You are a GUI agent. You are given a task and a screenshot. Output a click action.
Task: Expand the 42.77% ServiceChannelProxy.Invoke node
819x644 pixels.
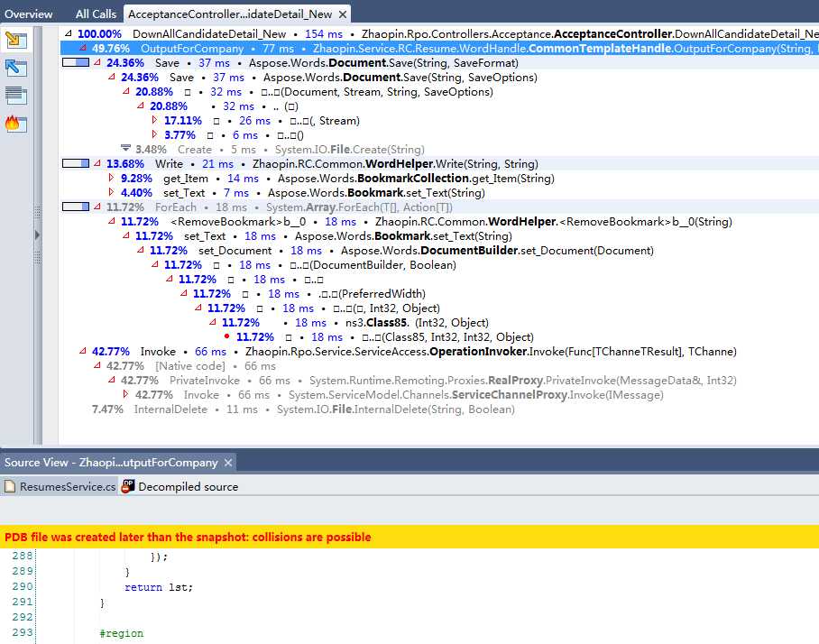point(126,394)
